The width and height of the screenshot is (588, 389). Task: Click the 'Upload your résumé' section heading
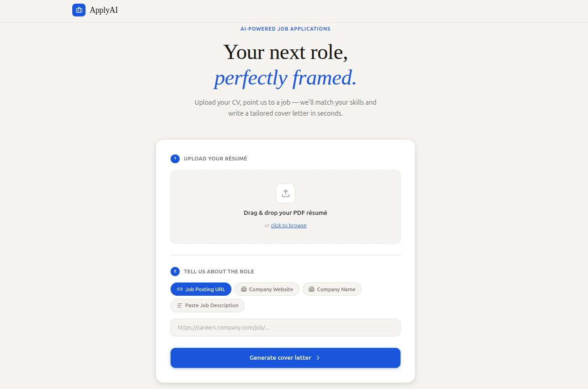click(215, 159)
